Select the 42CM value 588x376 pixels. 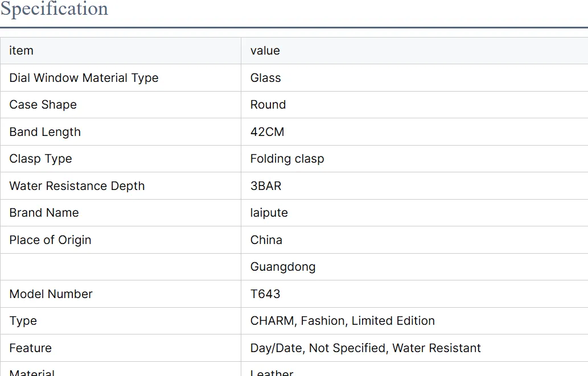(268, 132)
